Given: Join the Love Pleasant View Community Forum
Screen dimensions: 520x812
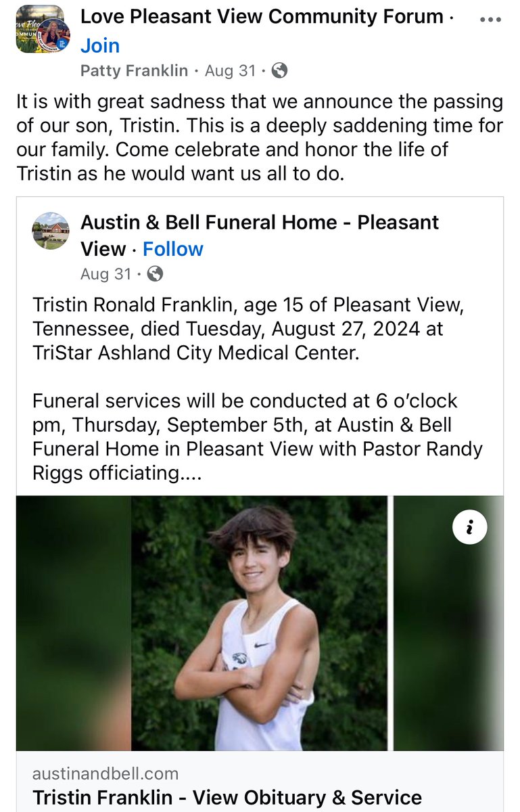Looking at the screenshot, I should click(100, 45).
